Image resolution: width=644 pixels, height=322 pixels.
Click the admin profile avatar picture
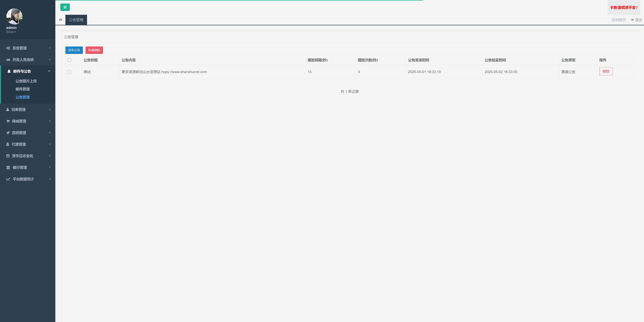pos(14,16)
